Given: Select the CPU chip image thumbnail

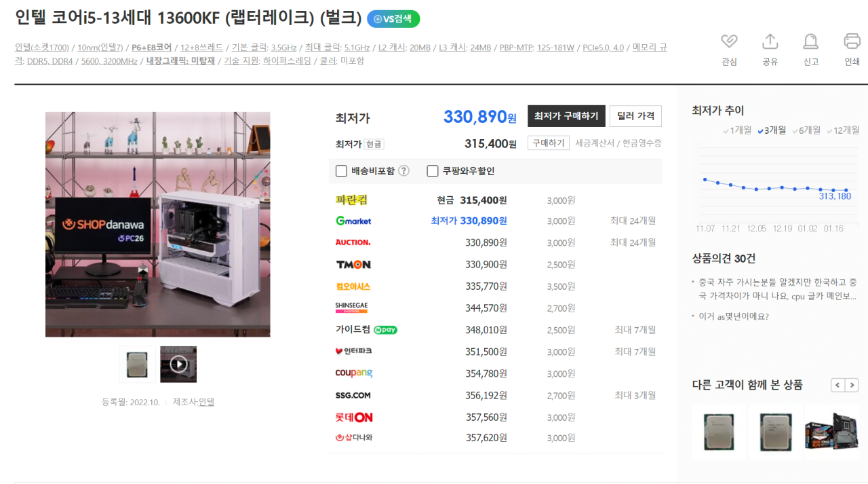Looking at the screenshot, I should [x=138, y=365].
